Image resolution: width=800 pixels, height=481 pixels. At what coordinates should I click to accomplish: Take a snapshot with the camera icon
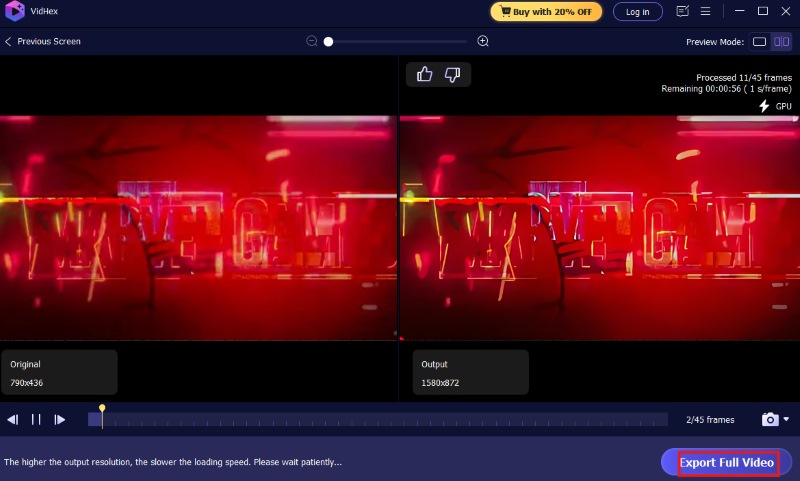(769, 420)
